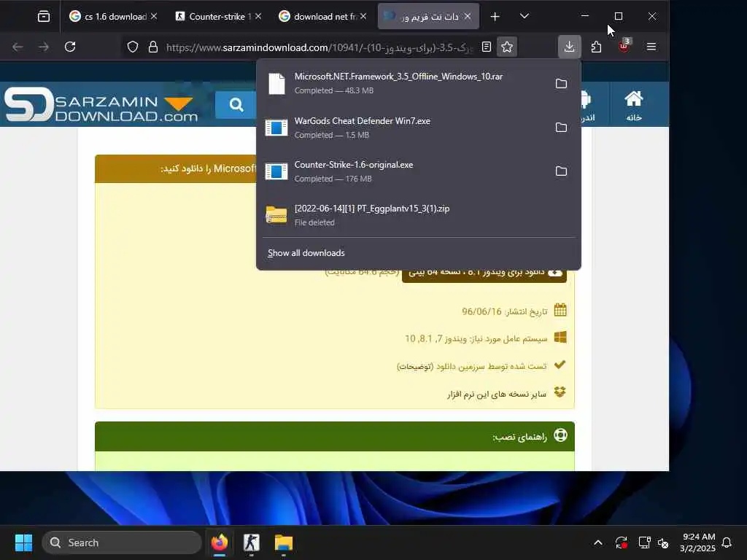Click the sync update tray icon
Image resolution: width=747 pixels, height=560 pixels.
pyautogui.click(x=622, y=542)
